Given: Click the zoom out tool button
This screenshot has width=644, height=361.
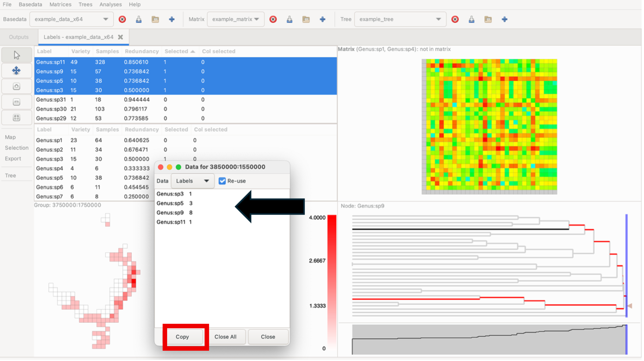Looking at the screenshot, I should pos(17,102).
